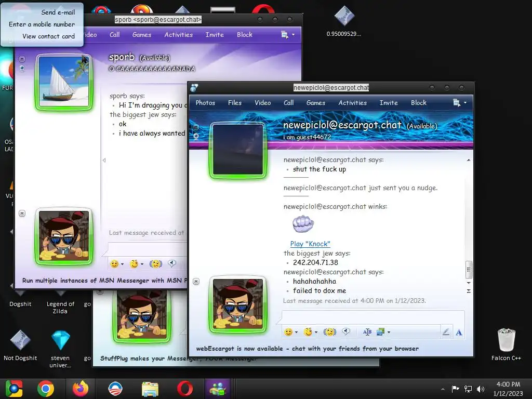The height and width of the screenshot is (399, 532).
Task: Toggle webcam indicator beside newepiclol's picture
Action: pos(196,136)
